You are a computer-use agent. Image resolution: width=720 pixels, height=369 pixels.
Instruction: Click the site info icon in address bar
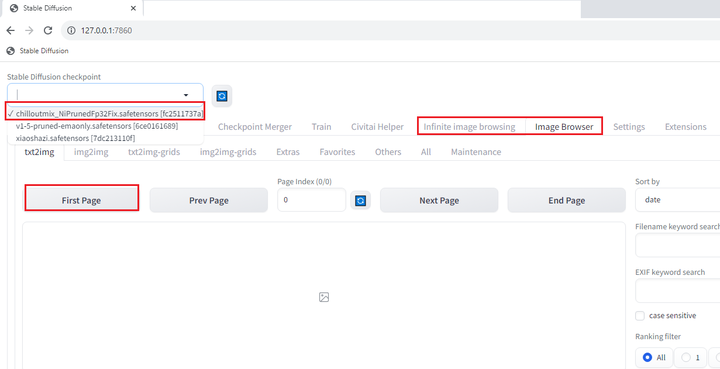coord(71,30)
